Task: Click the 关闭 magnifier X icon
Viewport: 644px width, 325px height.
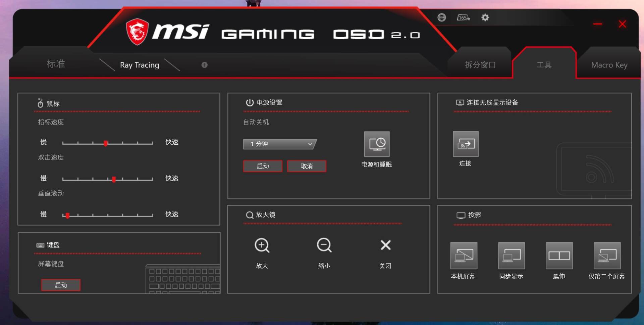Action: coord(386,245)
